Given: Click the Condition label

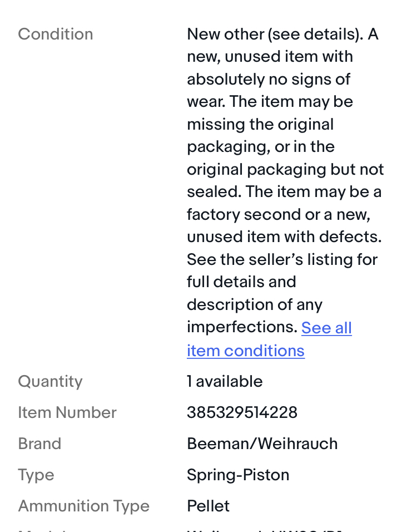Looking at the screenshot, I should pos(56,35).
